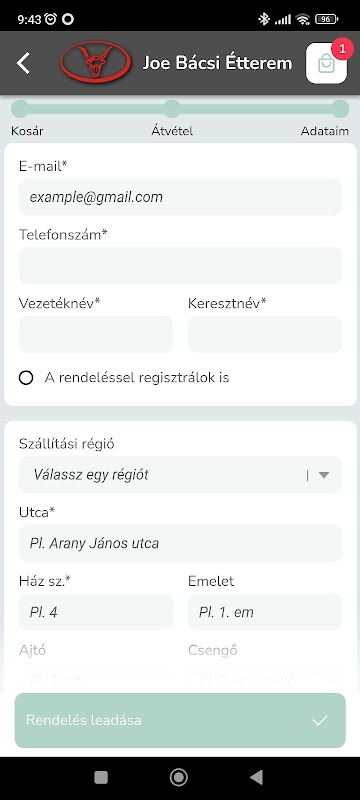Open the shopping cart icon with badge
This screenshot has width=360, height=800.
tap(326, 63)
